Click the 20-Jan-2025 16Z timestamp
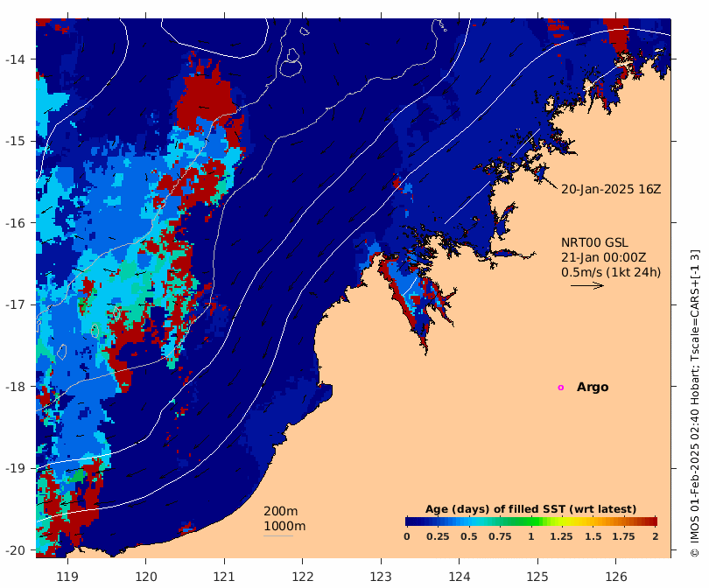Image resolution: width=709 pixels, height=588 pixels. pos(611,189)
